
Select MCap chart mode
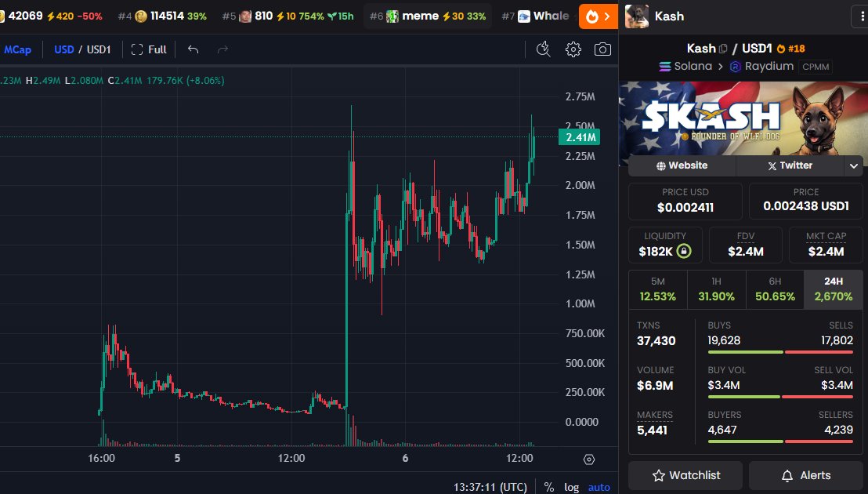click(18, 49)
